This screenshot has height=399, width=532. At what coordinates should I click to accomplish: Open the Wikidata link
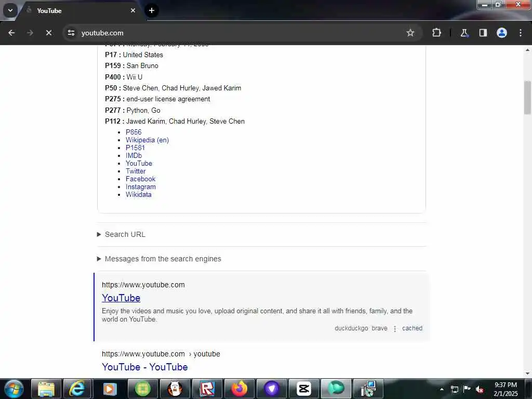coord(138,194)
